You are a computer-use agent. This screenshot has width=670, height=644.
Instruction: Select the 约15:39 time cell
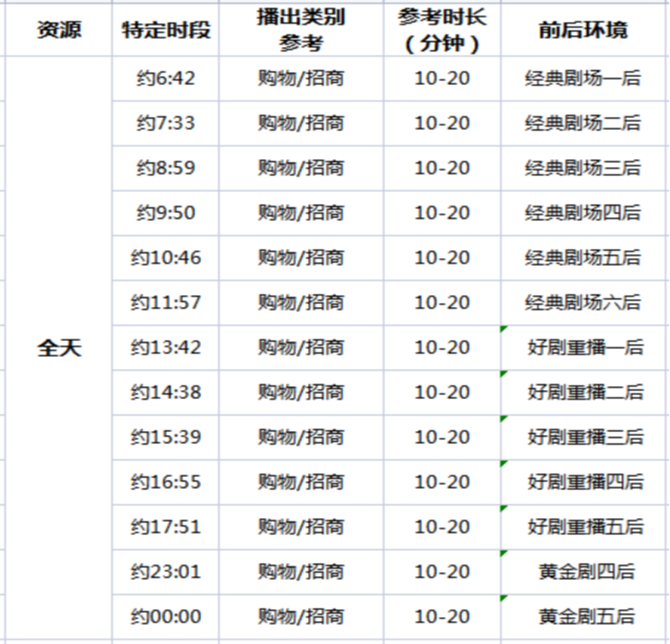click(x=166, y=437)
